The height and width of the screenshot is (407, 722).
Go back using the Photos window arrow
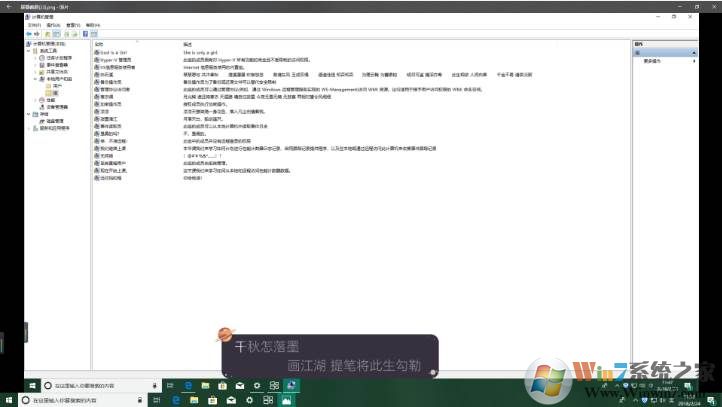pos(9,6)
